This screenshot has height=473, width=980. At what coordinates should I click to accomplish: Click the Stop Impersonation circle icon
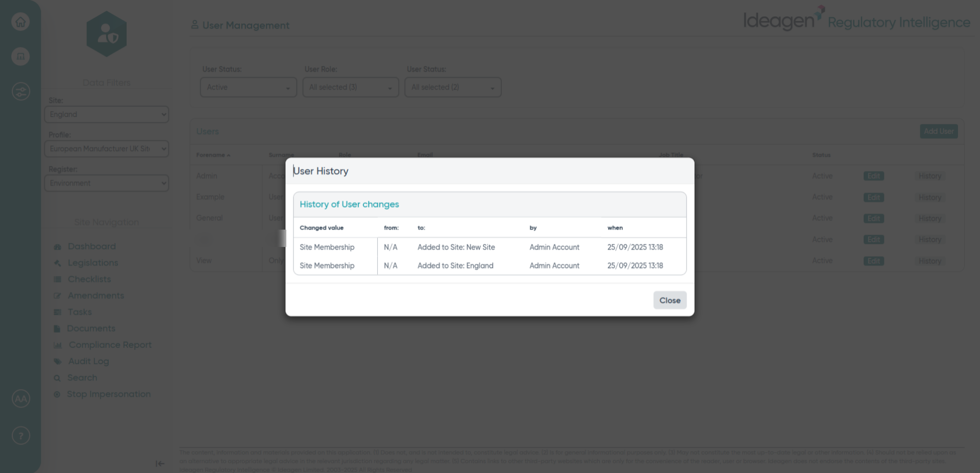coord(57,394)
